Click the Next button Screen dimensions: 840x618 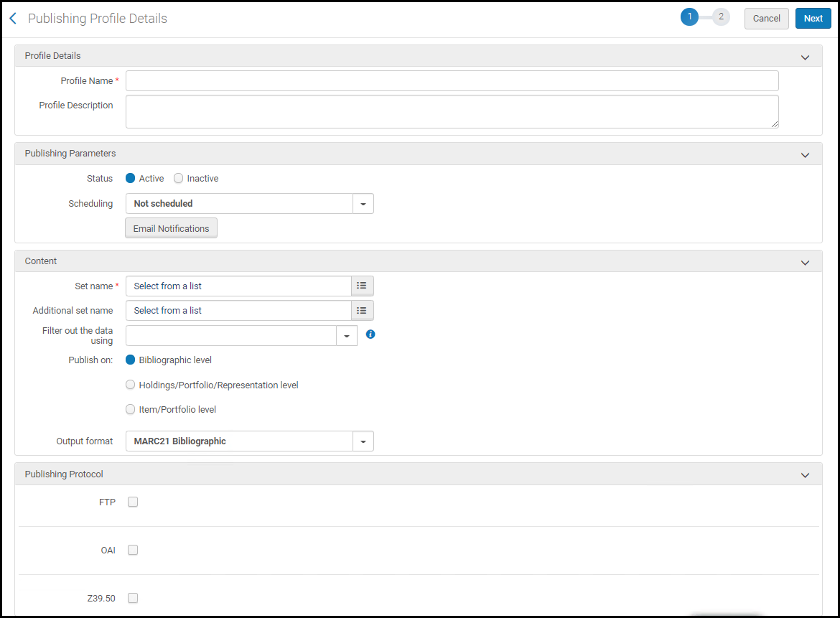tap(813, 18)
